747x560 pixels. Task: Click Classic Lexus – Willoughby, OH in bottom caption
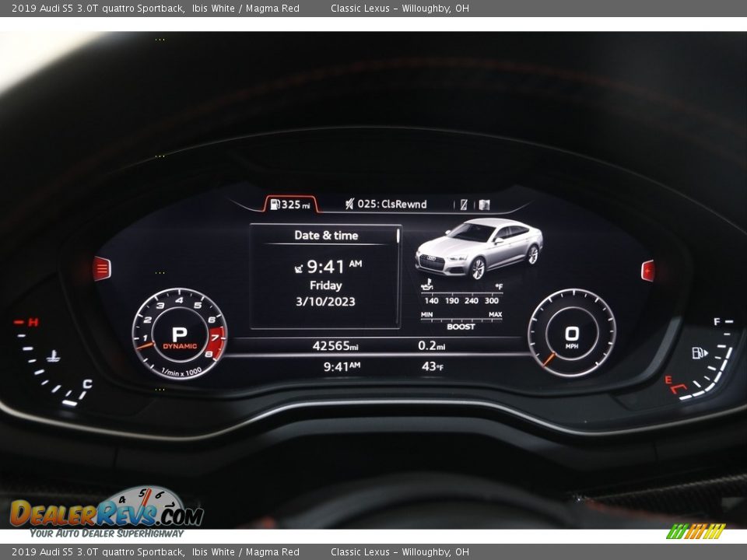(400, 552)
